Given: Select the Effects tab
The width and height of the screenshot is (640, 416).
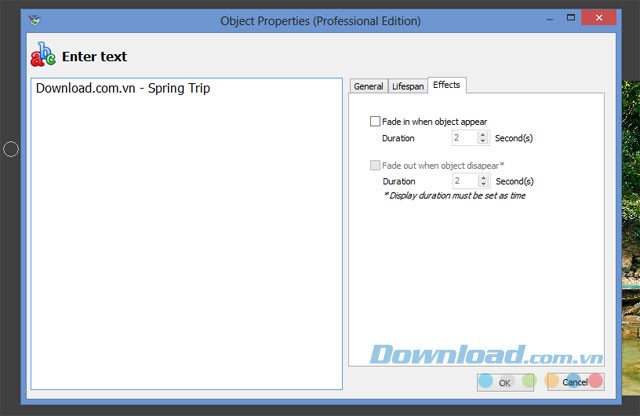Looking at the screenshot, I should 446,86.
